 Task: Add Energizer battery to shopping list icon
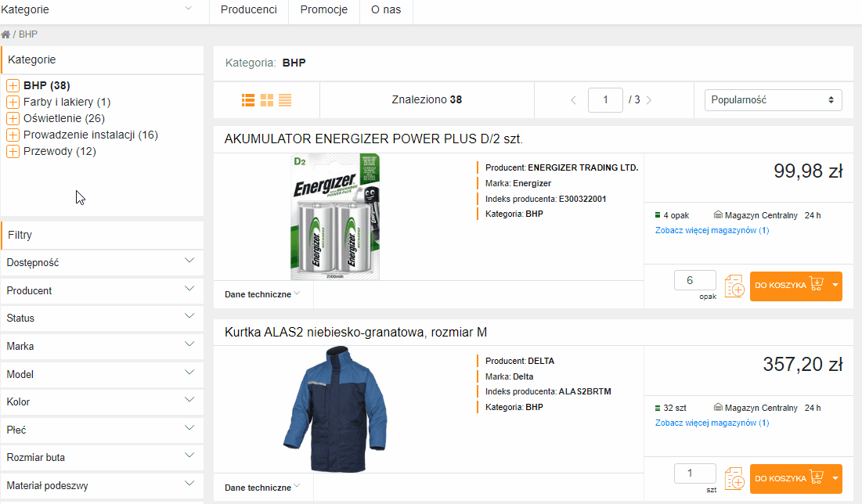point(734,286)
